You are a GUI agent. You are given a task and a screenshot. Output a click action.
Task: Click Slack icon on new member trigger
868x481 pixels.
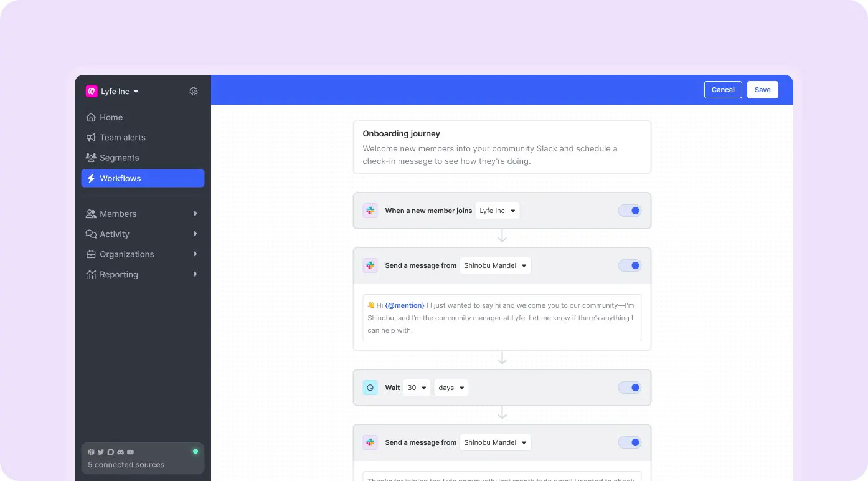point(370,211)
